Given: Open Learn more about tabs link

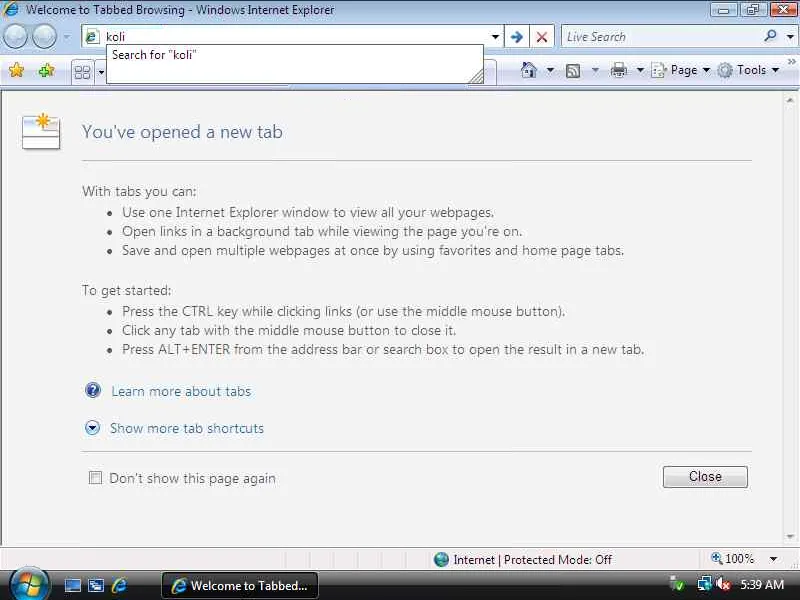Looking at the screenshot, I should [x=181, y=391].
